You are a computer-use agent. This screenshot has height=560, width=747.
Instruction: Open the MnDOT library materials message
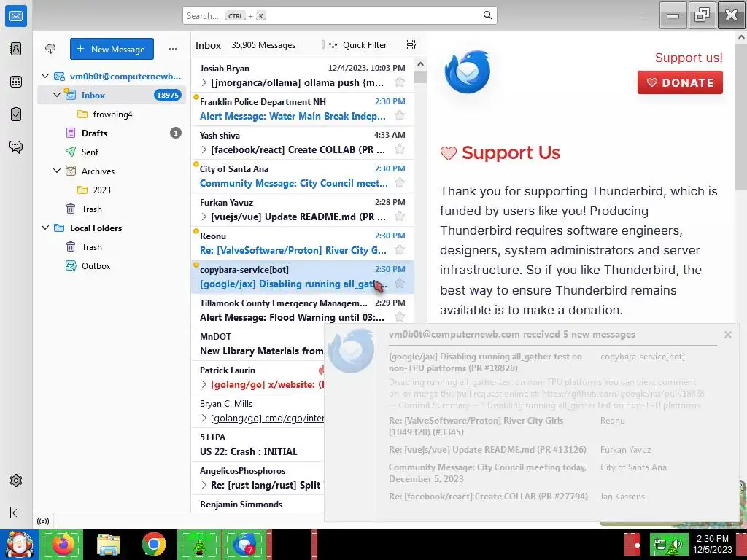point(258,344)
